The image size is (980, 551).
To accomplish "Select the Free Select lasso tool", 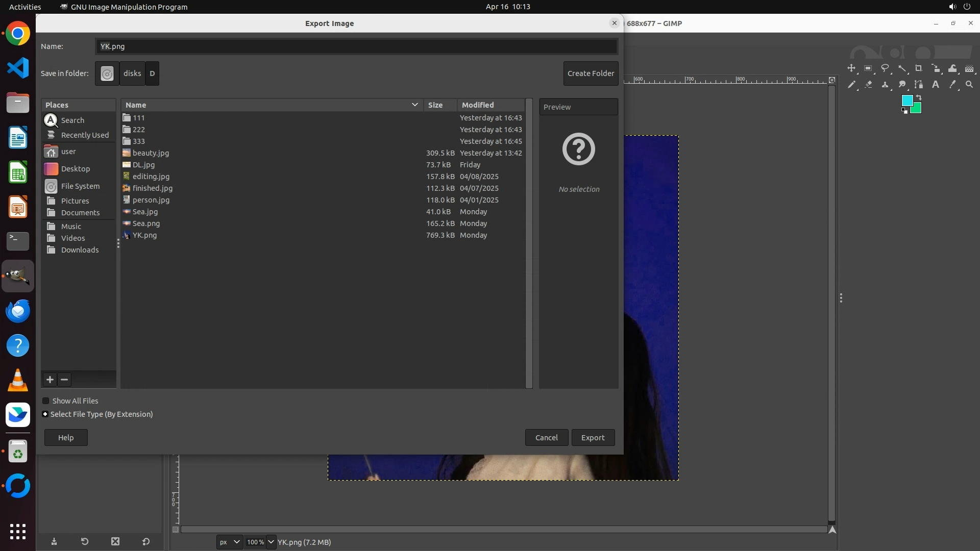I will coord(885,68).
